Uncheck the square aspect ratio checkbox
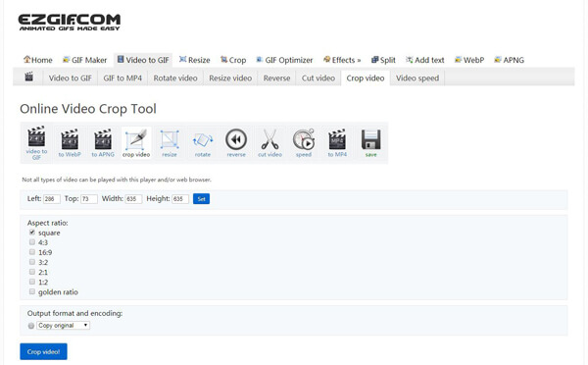This screenshot has height=365, width=588. pyautogui.click(x=32, y=233)
